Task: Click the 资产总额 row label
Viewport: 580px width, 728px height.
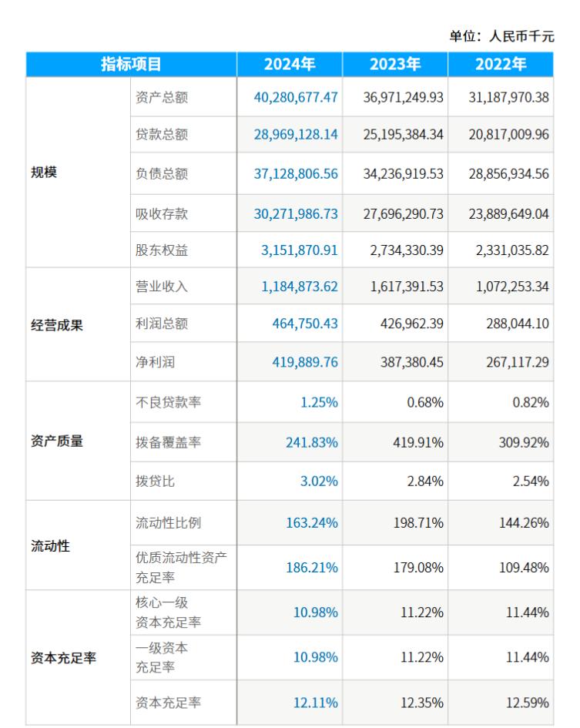Action: [162, 98]
